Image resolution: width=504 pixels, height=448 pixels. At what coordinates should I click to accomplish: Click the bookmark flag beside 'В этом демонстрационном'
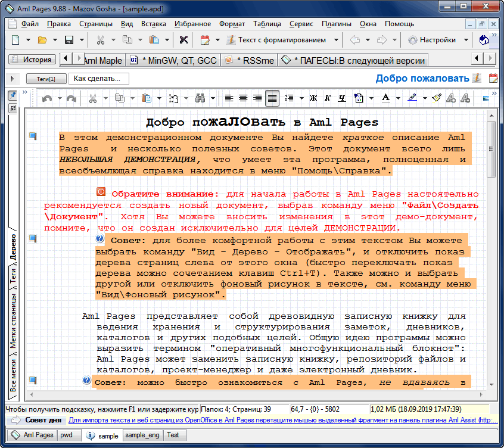tap(33, 136)
